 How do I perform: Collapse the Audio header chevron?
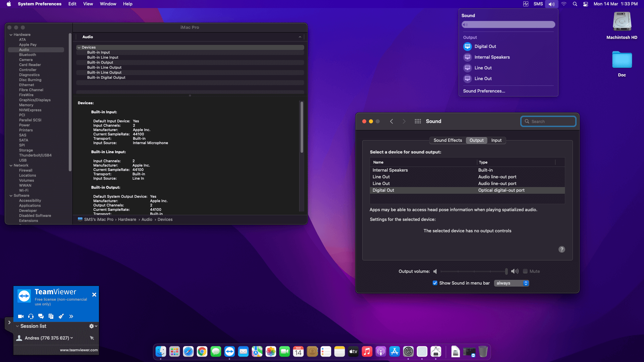coord(300,37)
